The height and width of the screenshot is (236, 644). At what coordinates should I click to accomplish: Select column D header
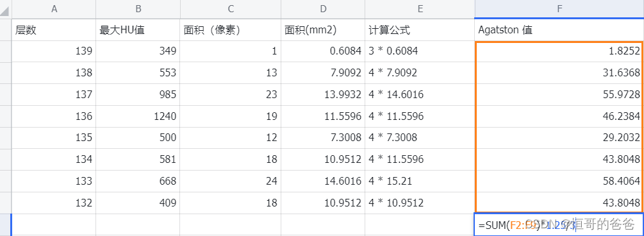click(x=323, y=9)
